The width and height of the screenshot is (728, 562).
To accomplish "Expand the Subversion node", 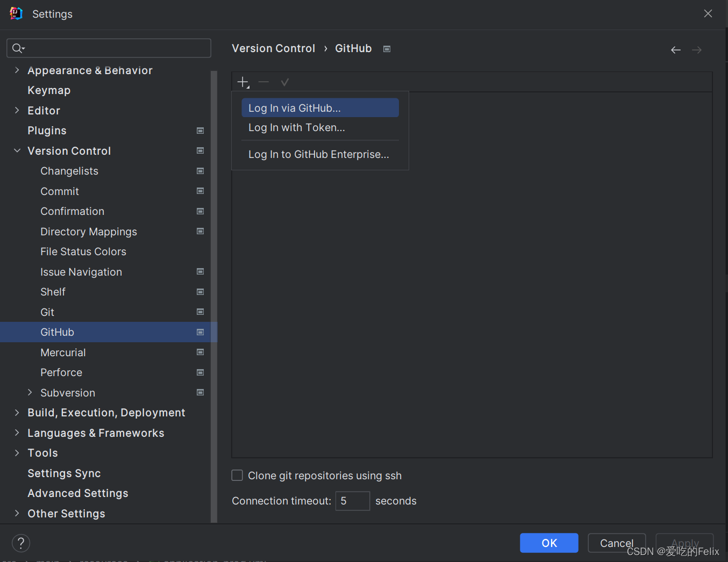I will [x=30, y=393].
